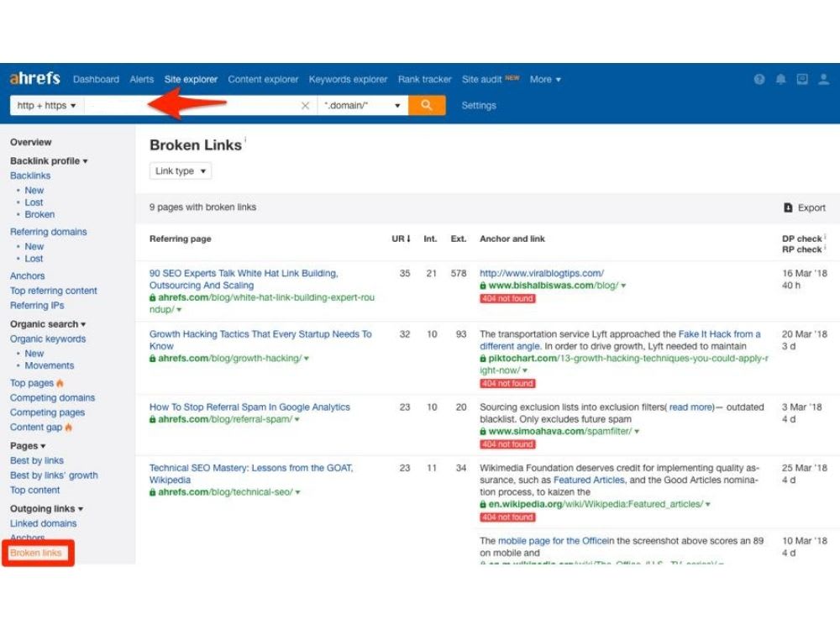This screenshot has height=630, width=840.
Task: Open http://www.viralblogtips.com/ anchor link
Action: (x=542, y=273)
